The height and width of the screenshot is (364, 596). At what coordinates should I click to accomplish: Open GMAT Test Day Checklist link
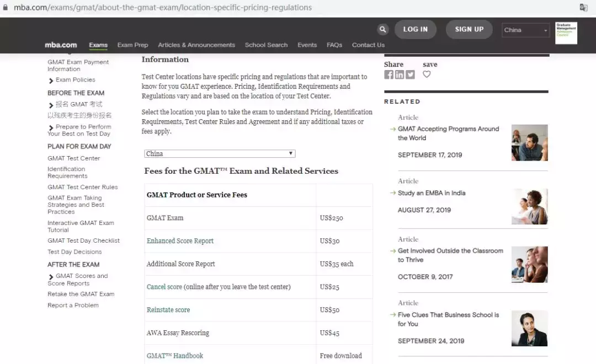pos(83,240)
